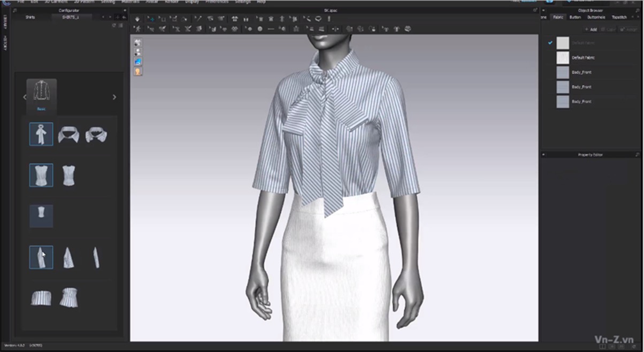Viewport: 644px width, 352px height.
Task: Select the highlighted front bodice thumbnail
Action: pyautogui.click(x=41, y=175)
